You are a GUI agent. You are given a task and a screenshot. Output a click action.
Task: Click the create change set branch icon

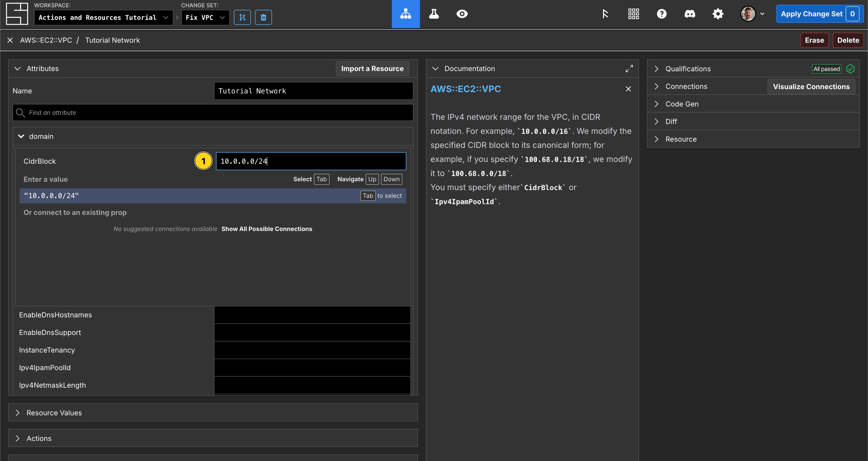coord(242,17)
